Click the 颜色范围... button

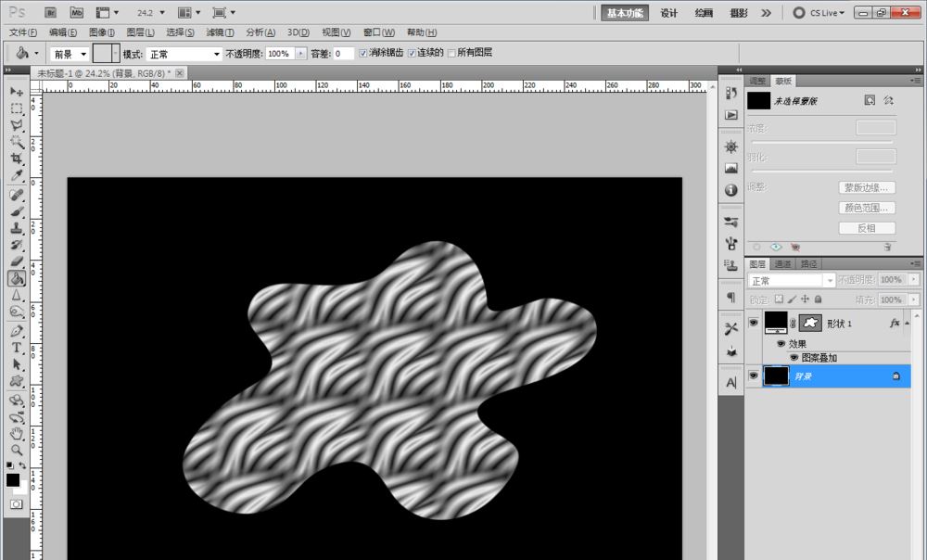point(867,208)
